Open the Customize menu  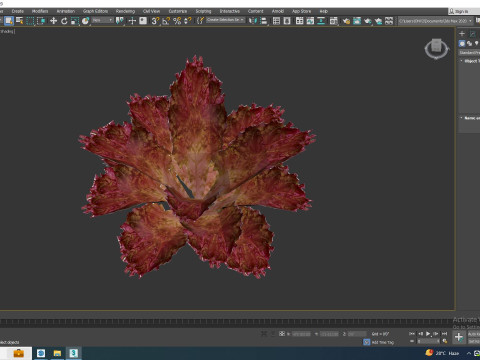(178, 11)
